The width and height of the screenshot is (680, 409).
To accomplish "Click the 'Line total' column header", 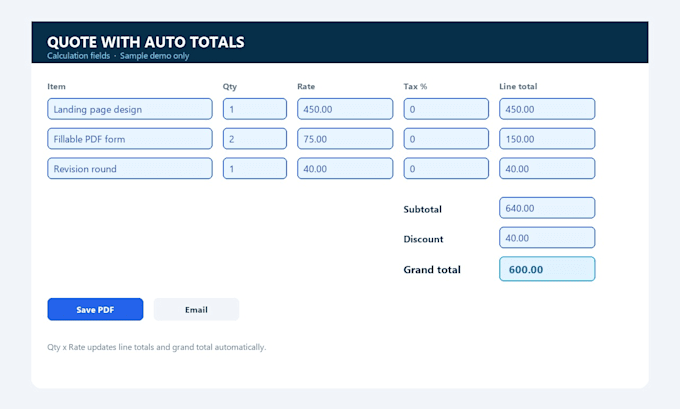I will 518,86.
